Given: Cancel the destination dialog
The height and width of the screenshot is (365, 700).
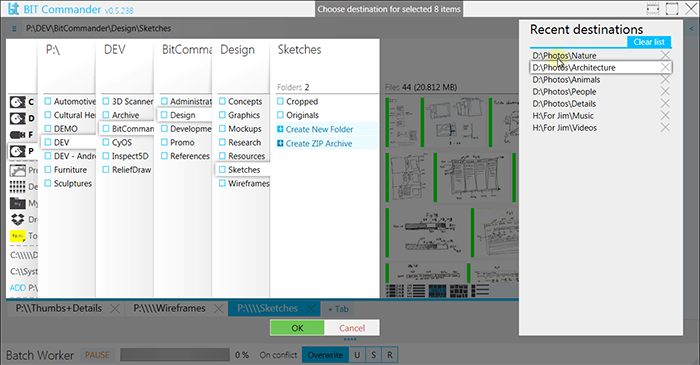Looking at the screenshot, I should [x=352, y=328].
